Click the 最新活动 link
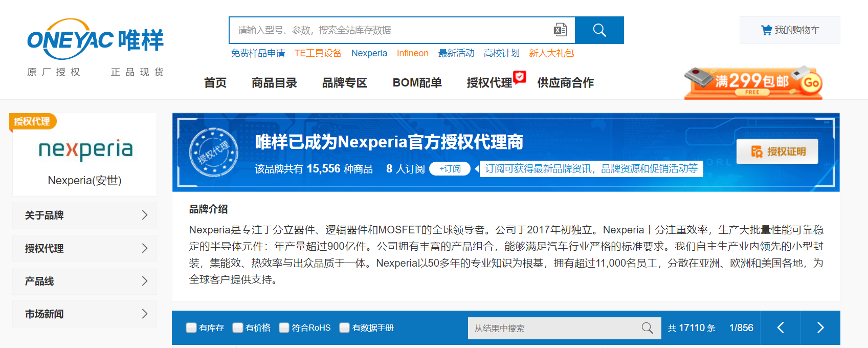Image resolution: width=868 pixels, height=348 pixels. [456, 53]
